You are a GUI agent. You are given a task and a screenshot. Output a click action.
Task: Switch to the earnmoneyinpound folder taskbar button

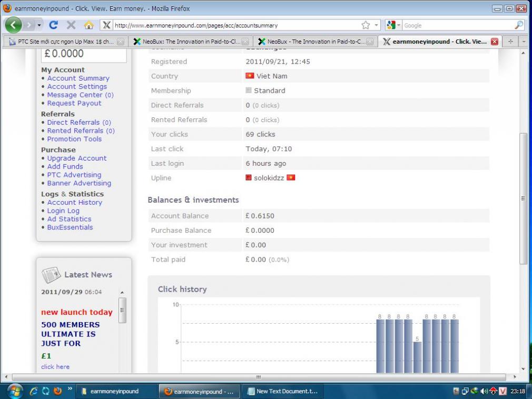[116, 391]
